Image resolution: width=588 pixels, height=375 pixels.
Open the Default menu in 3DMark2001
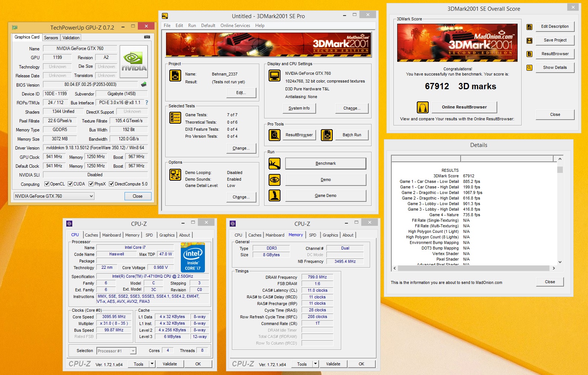point(208,26)
